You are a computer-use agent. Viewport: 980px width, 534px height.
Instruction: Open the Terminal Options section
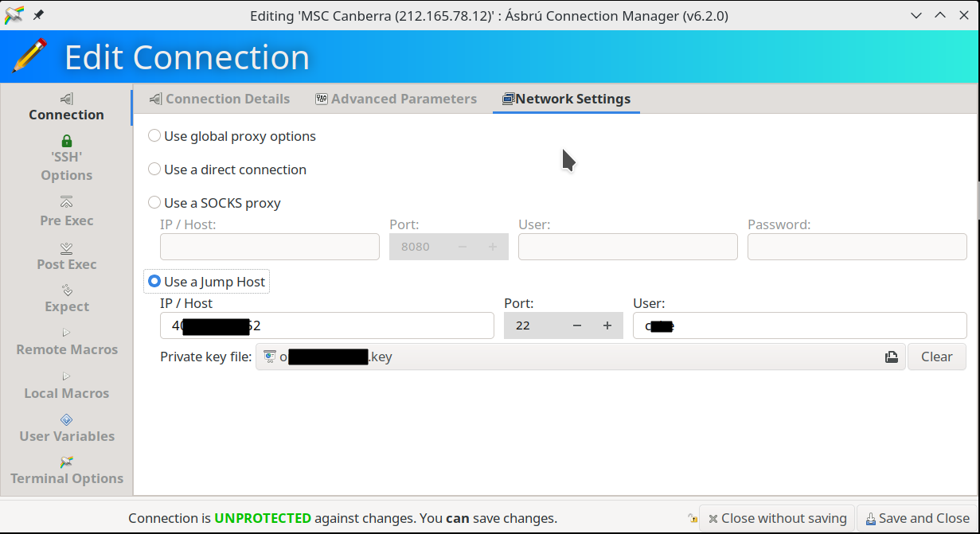(66, 471)
